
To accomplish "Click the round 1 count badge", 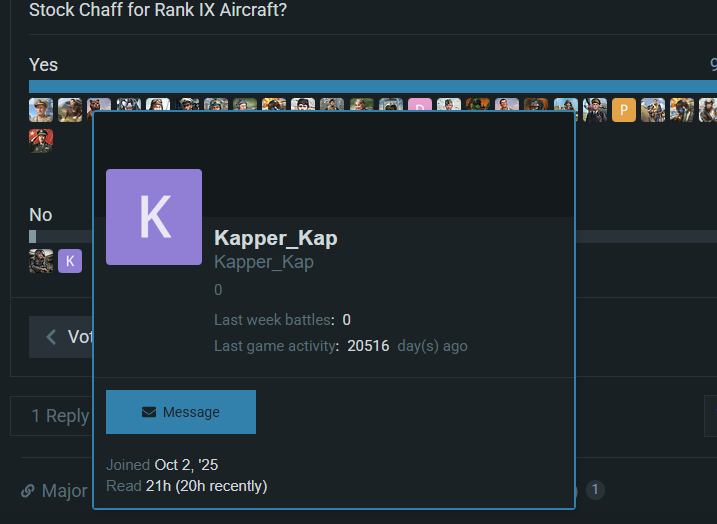I will [595, 490].
